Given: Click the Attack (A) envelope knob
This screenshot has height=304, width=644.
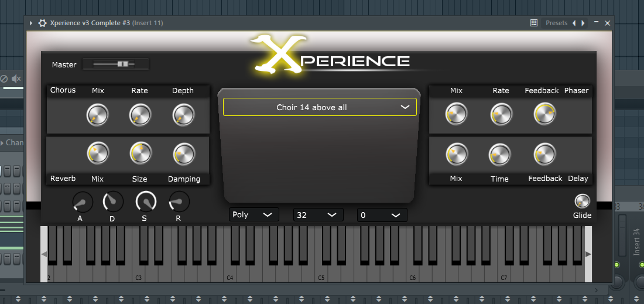Looking at the screenshot, I should (83, 202).
